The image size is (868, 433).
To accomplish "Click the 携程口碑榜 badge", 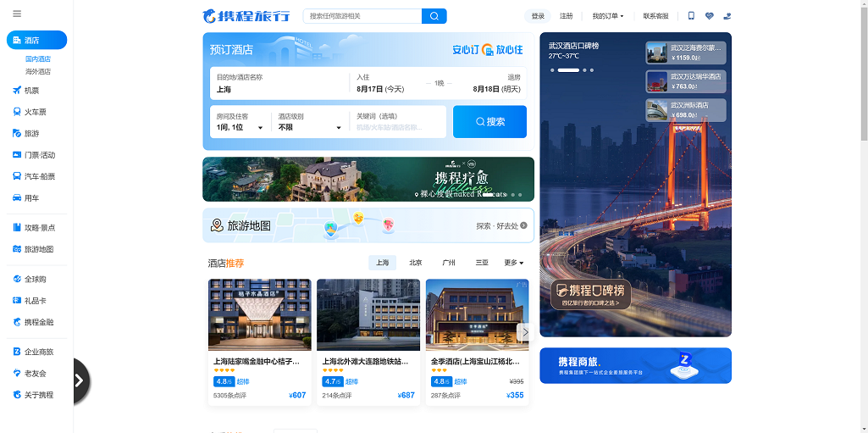I will coord(591,295).
